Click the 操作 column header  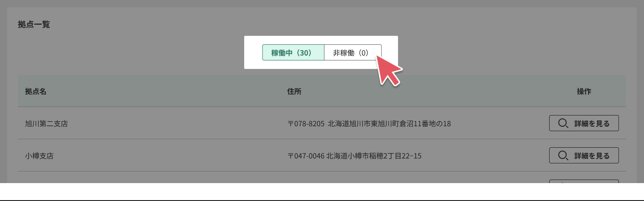[x=584, y=91]
